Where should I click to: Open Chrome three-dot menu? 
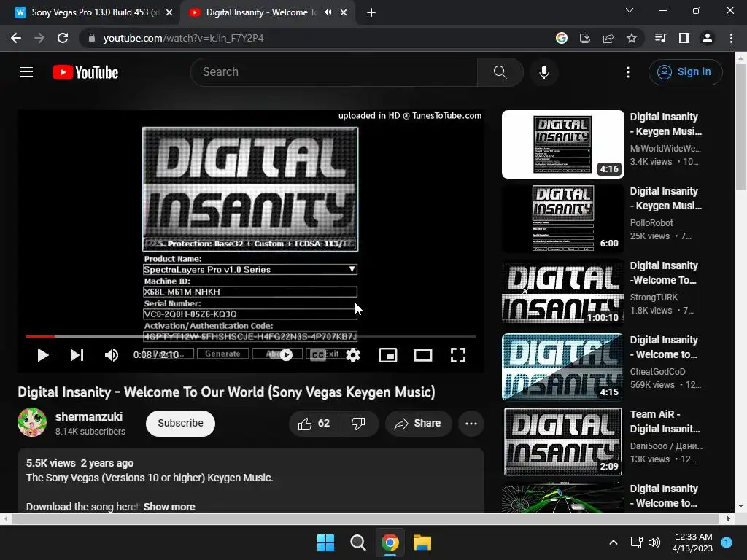click(731, 38)
